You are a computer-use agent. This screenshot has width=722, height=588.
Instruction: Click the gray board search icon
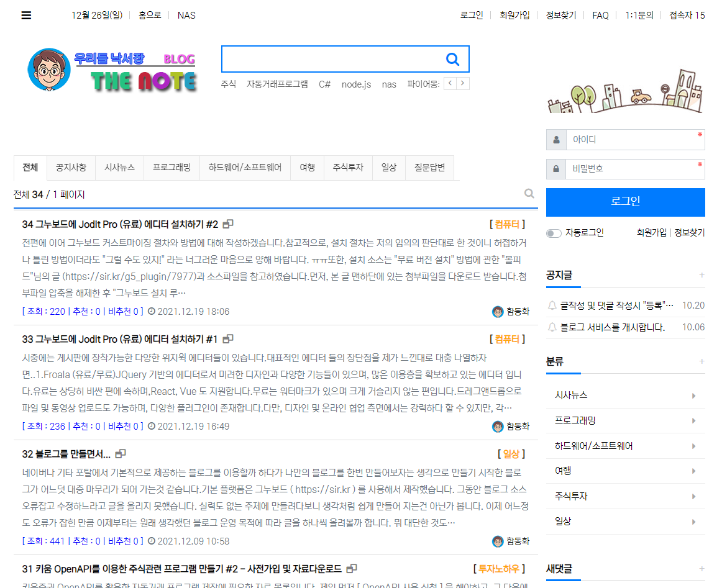coord(529,194)
